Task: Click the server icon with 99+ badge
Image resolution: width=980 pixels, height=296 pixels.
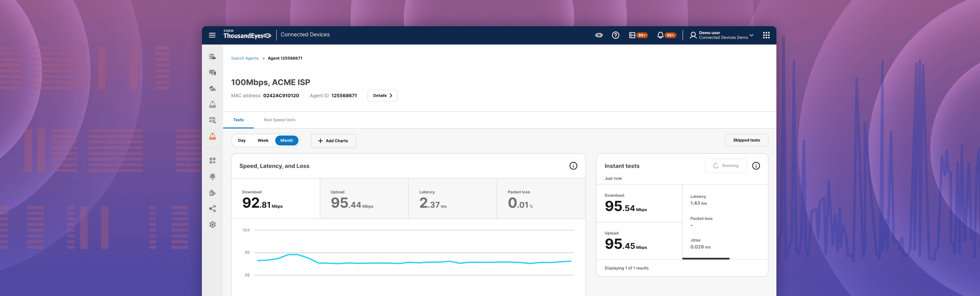Action: tap(632, 36)
